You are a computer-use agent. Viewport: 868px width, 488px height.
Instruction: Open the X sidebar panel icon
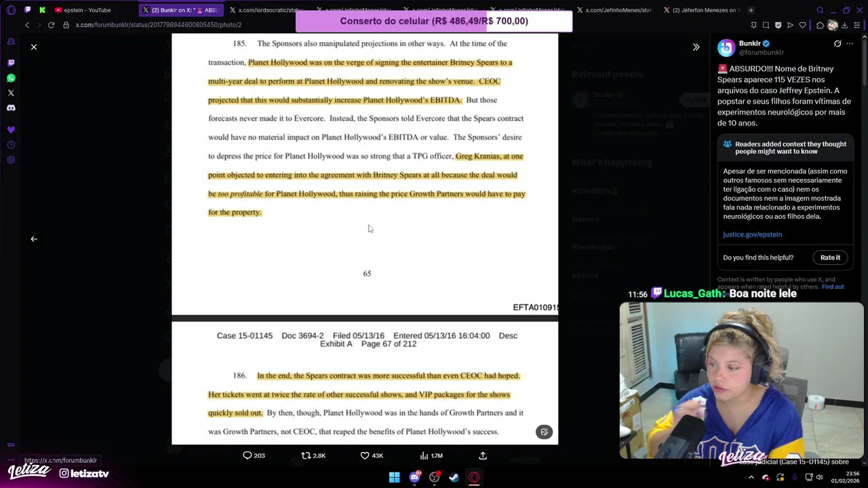[11, 93]
